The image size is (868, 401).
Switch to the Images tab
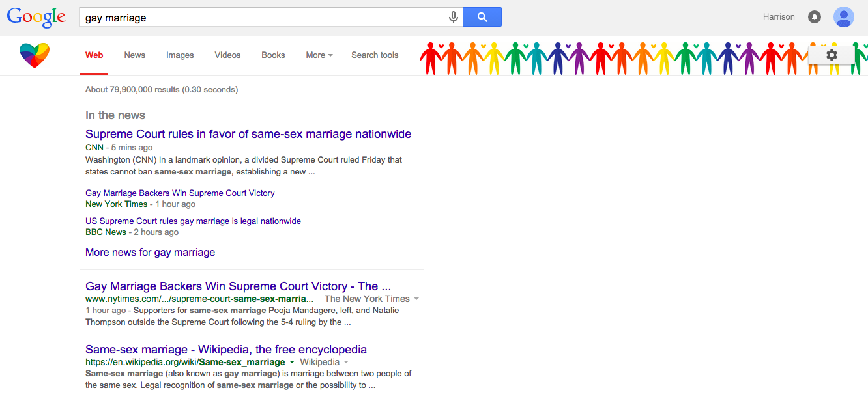pos(180,55)
